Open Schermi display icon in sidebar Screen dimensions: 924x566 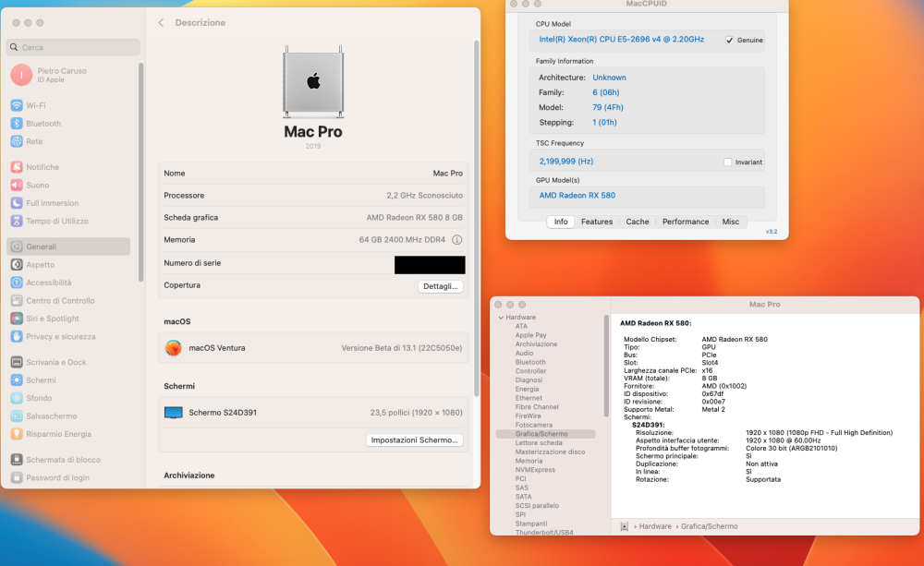click(17, 379)
